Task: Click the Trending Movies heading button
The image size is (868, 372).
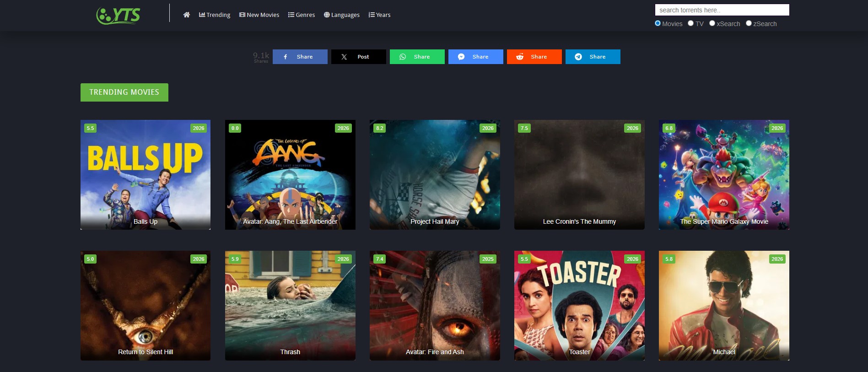Action: point(124,92)
